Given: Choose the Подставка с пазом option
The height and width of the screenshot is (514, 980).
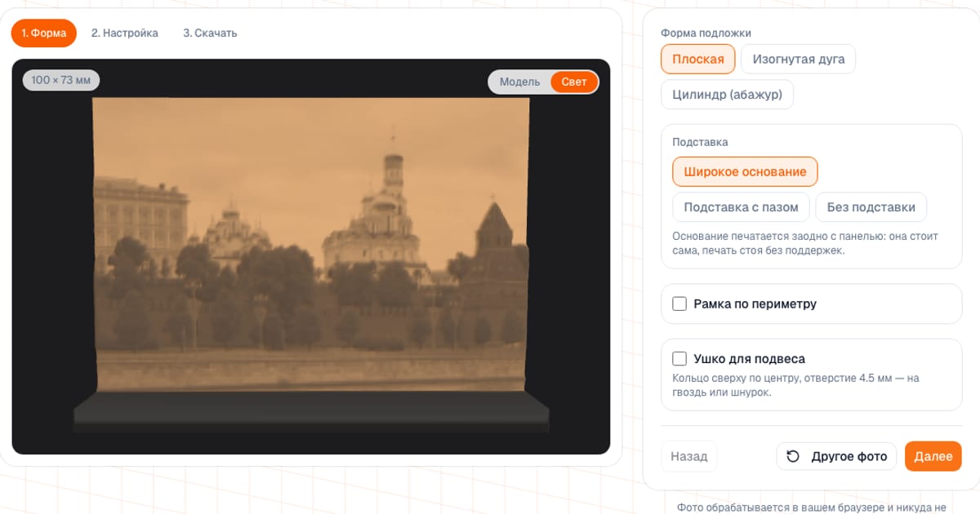Looking at the screenshot, I should (x=741, y=207).
